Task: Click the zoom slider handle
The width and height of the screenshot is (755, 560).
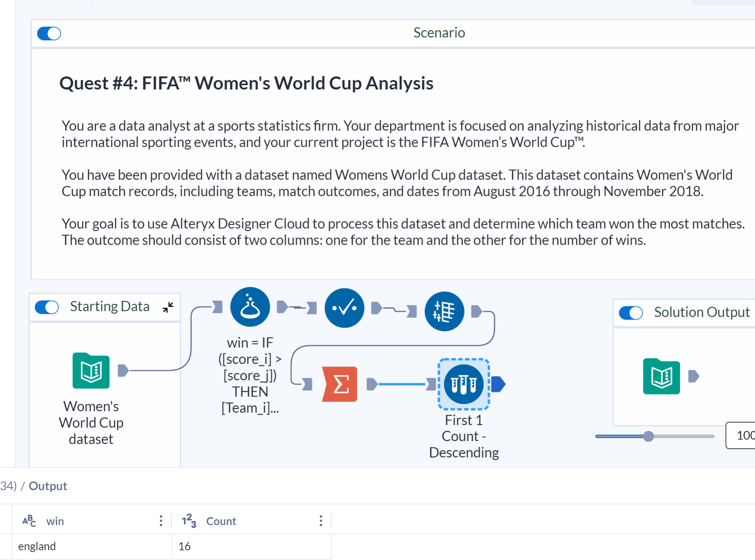Action: click(x=648, y=437)
